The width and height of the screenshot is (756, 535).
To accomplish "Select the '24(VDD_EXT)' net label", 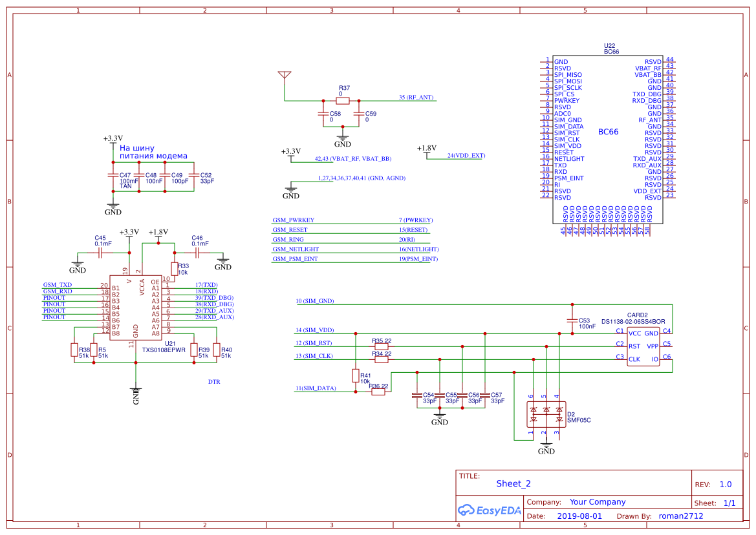I will (x=466, y=156).
